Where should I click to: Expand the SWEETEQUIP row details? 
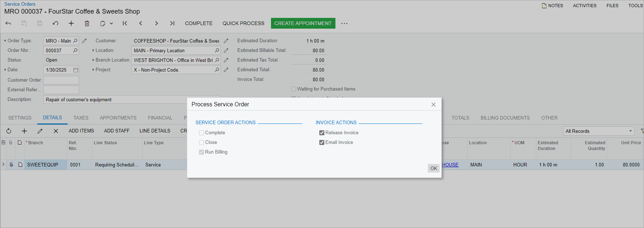4,165
